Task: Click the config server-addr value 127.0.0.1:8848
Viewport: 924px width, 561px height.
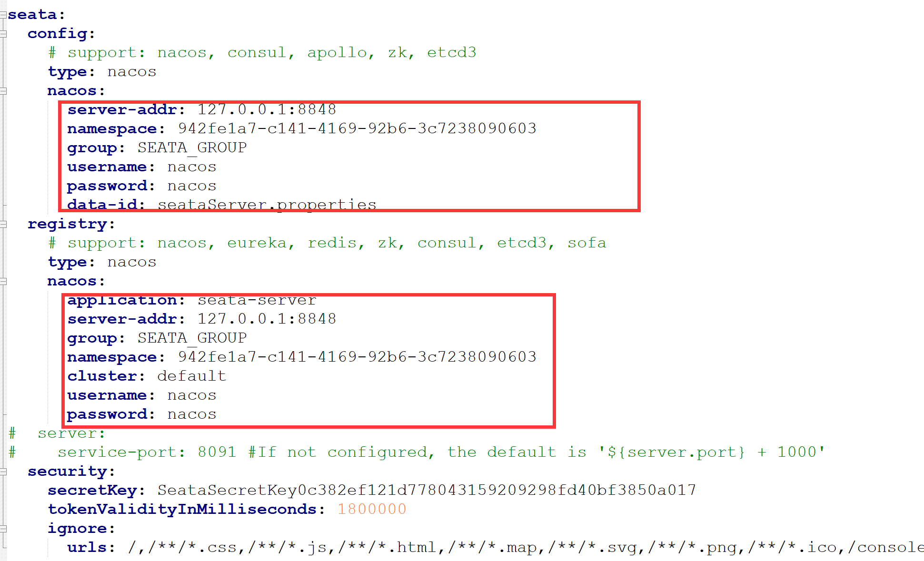Action: coord(267,109)
